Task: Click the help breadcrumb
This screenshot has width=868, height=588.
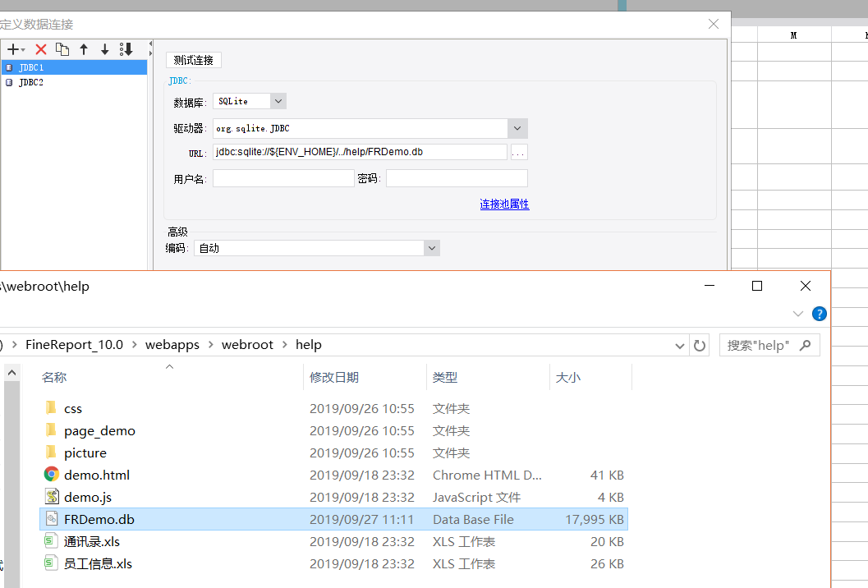Action: 308,344
